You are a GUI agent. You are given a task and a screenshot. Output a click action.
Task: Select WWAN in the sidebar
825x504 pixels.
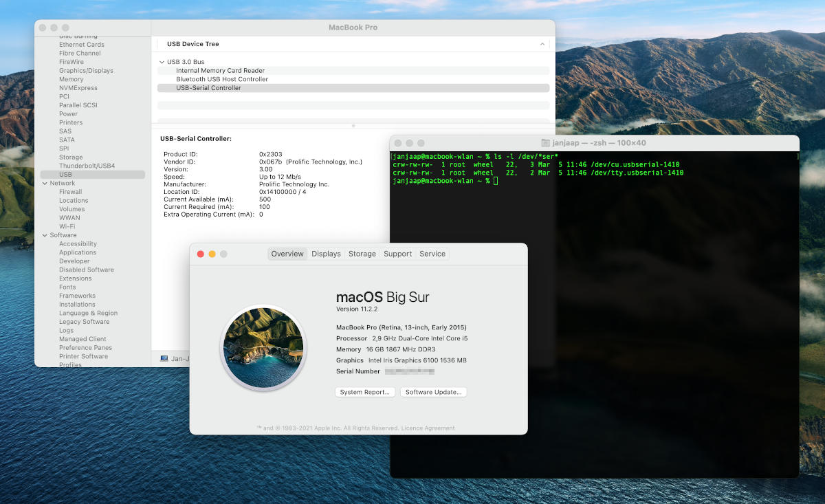pos(69,218)
